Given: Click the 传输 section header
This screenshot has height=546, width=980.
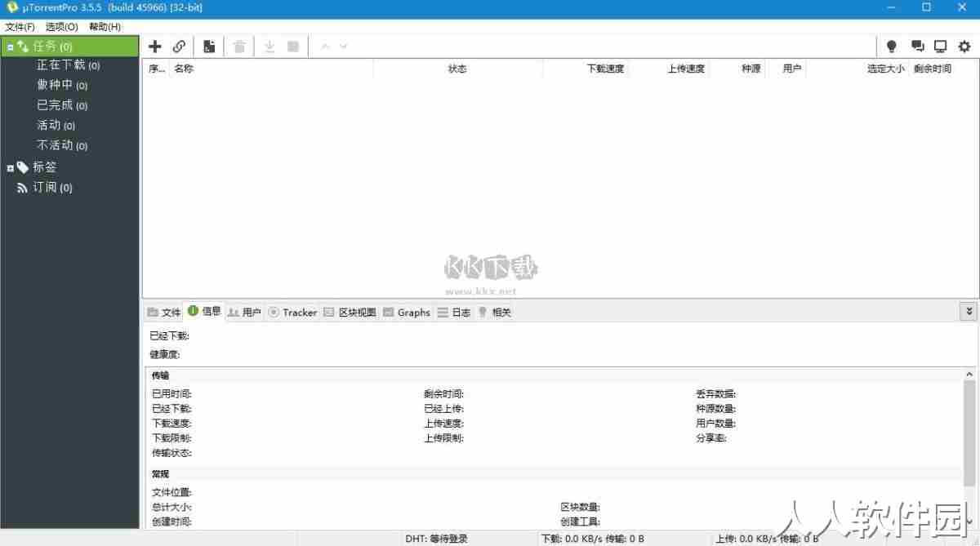Looking at the screenshot, I should 160,375.
